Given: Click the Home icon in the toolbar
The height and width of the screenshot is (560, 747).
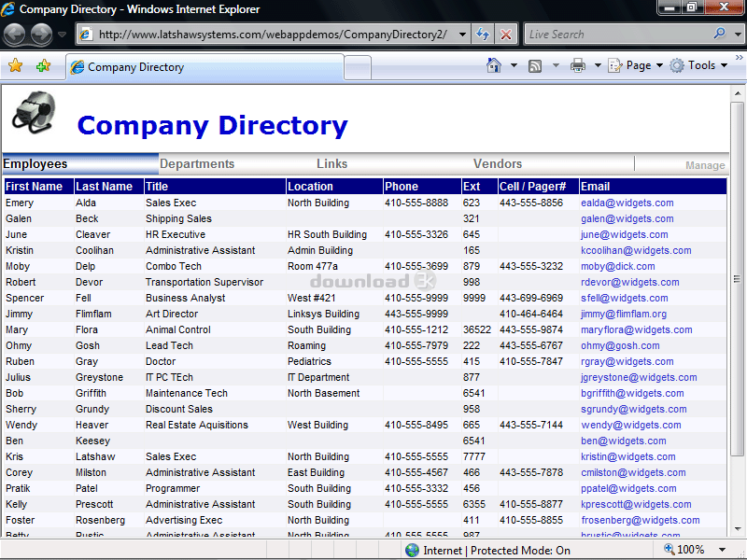Looking at the screenshot, I should point(494,65).
